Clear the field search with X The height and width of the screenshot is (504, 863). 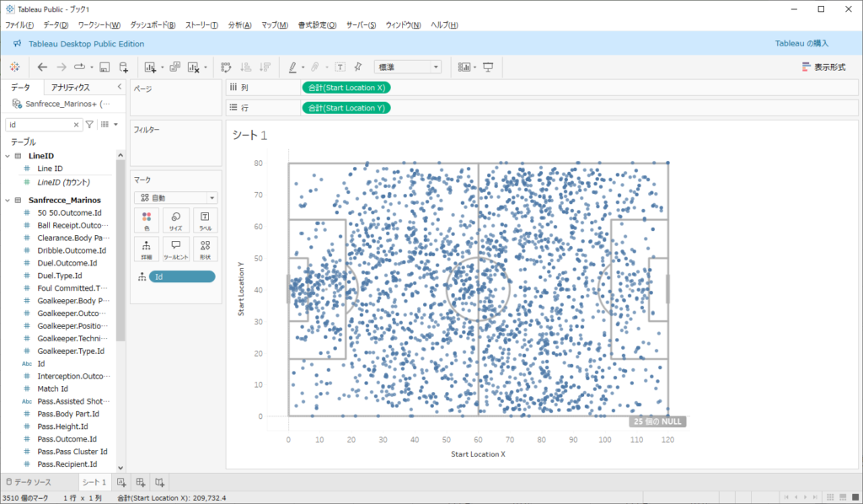pyautogui.click(x=76, y=125)
